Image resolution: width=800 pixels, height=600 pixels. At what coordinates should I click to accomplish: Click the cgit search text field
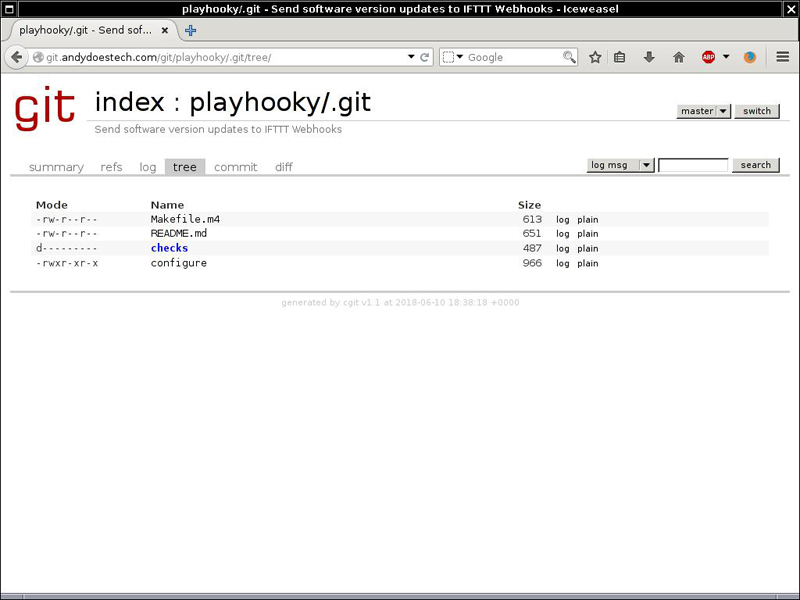coord(693,165)
